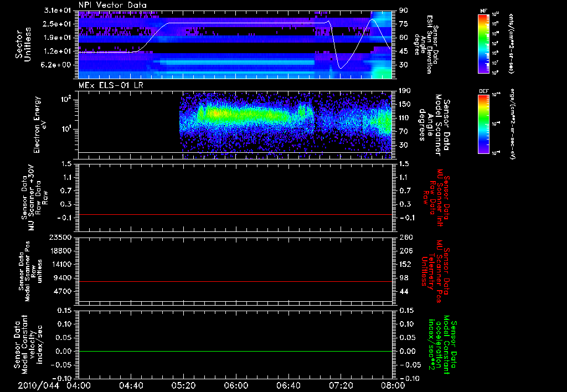Click the cnts/(cm**2-sr-sec) units label
Image resolution: width=567 pixels, height=392 pixels.
point(511,43)
